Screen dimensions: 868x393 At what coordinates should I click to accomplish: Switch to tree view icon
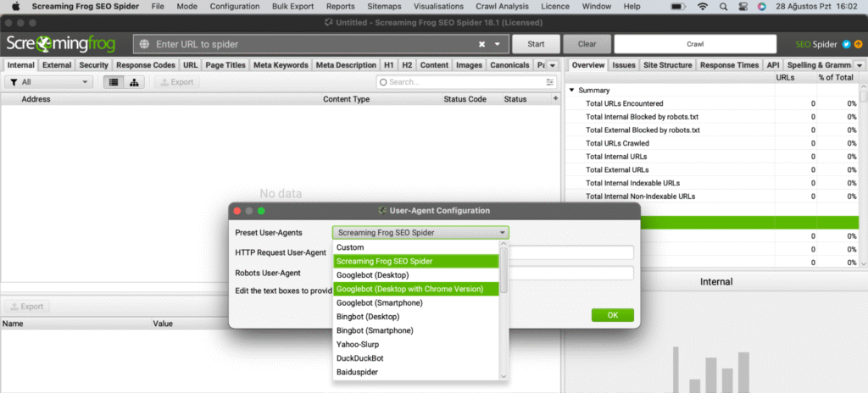click(x=135, y=82)
